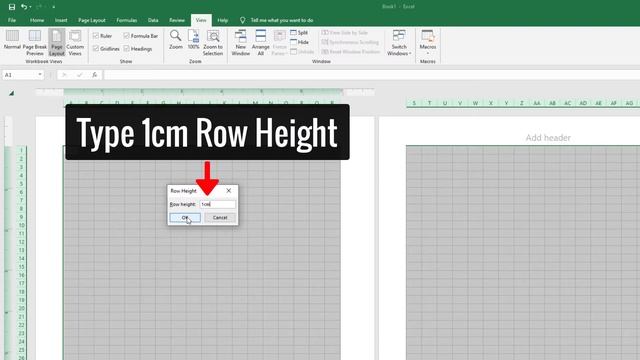
Task: Select row header 15
Action: point(22,267)
